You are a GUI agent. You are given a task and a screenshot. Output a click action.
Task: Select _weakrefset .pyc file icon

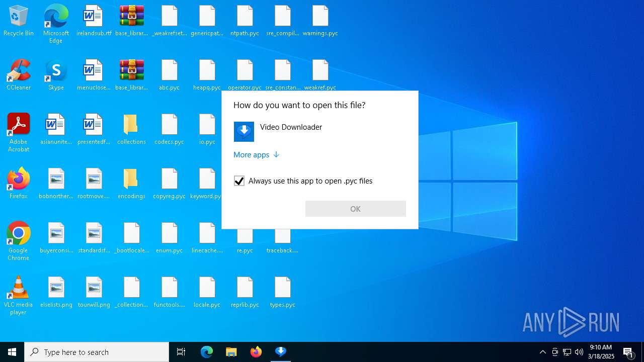click(x=170, y=21)
